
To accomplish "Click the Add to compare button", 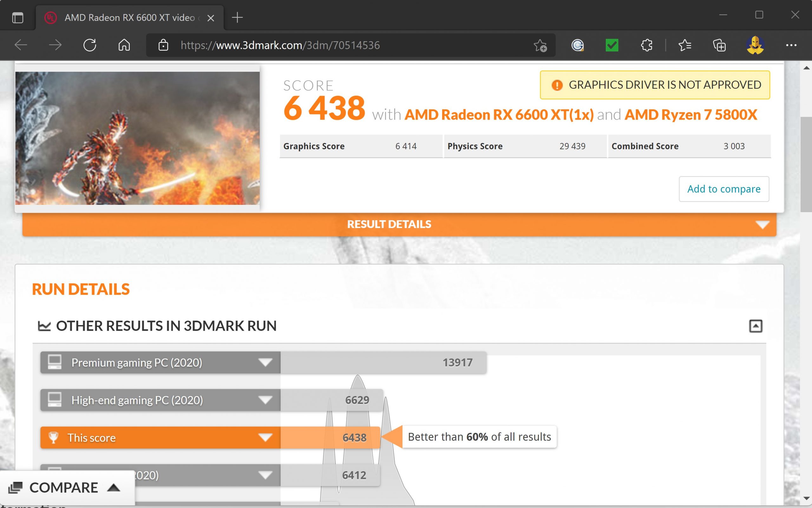I will (x=724, y=189).
